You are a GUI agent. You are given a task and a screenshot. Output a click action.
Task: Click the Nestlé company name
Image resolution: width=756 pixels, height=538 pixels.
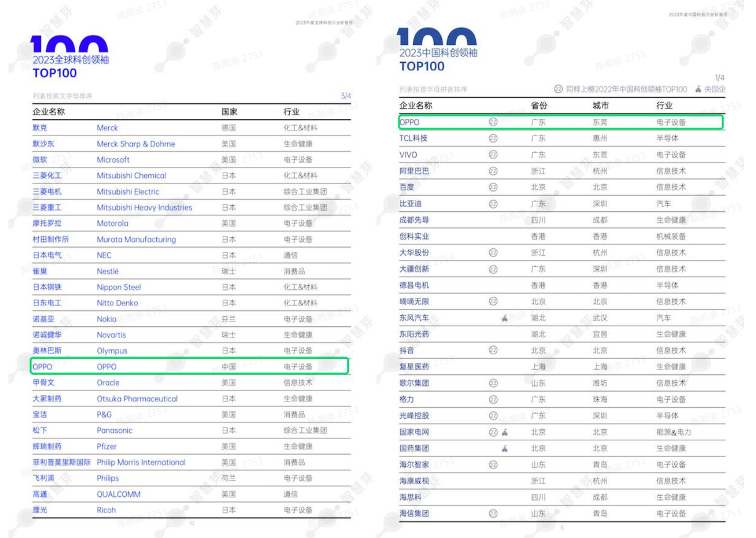pyautogui.click(x=108, y=271)
